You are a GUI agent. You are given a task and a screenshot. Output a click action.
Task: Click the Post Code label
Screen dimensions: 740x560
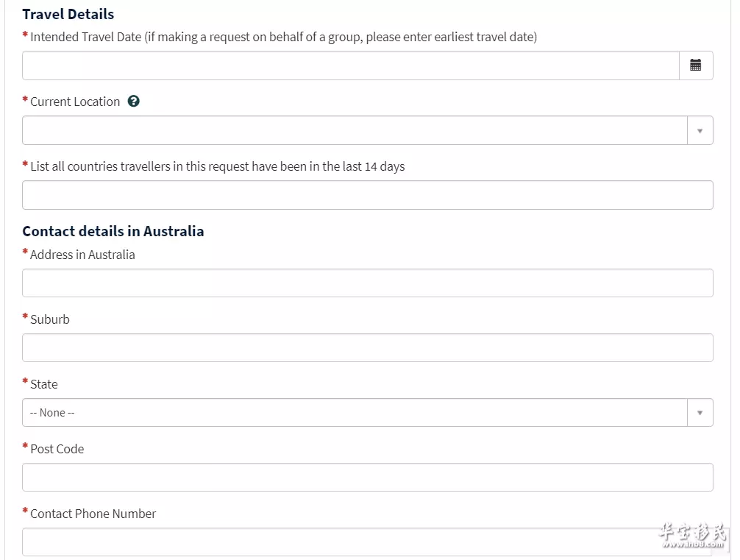click(x=57, y=449)
